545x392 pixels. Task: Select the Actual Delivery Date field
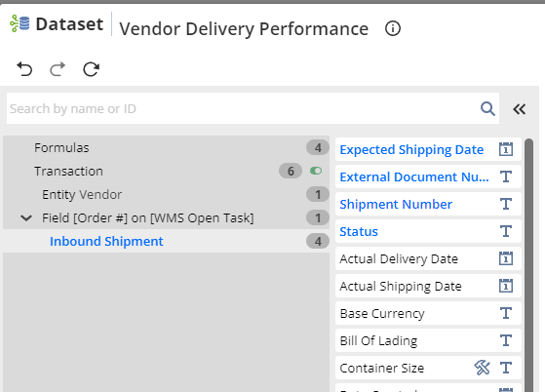(428, 258)
